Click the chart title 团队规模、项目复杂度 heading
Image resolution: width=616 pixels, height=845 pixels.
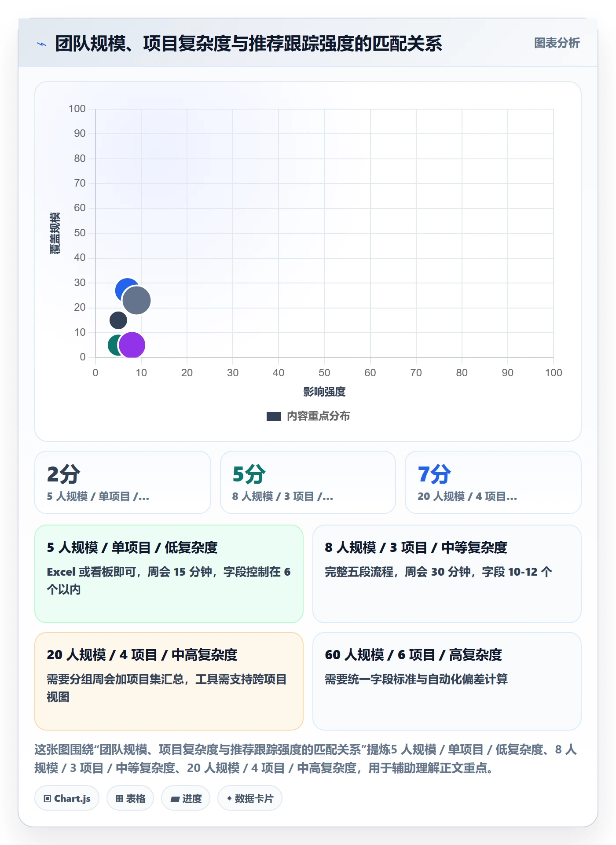[x=249, y=44]
